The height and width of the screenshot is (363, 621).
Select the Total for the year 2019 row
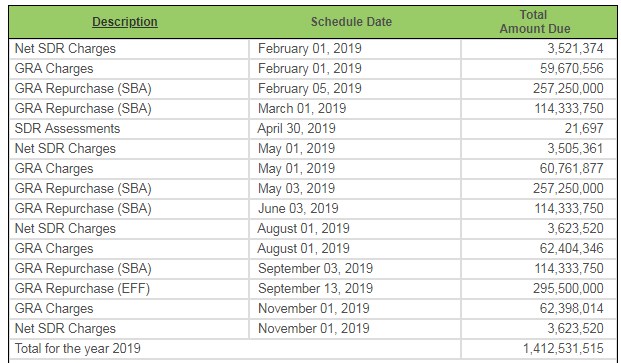coord(313,349)
